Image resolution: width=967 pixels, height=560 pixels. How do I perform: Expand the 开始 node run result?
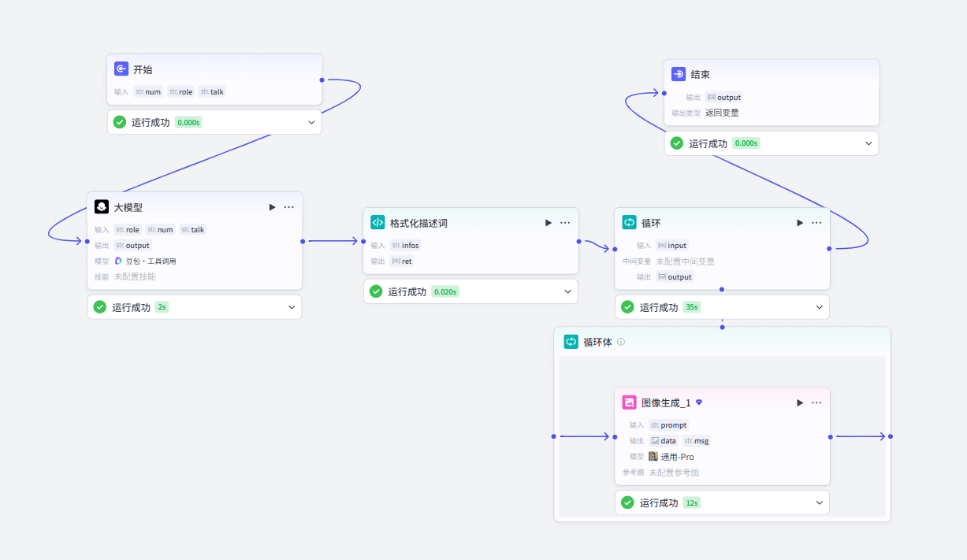click(x=311, y=122)
